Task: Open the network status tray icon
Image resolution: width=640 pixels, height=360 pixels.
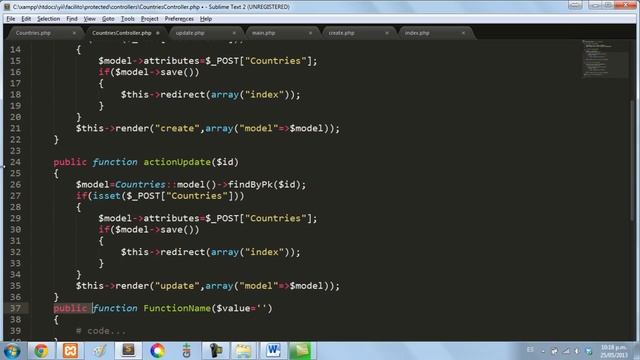Action: tap(566, 351)
